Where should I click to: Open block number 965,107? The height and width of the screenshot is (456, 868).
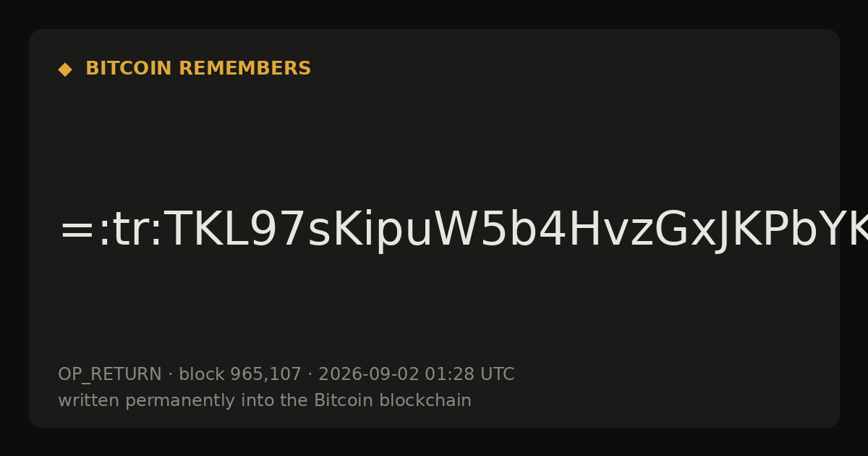point(265,374)
